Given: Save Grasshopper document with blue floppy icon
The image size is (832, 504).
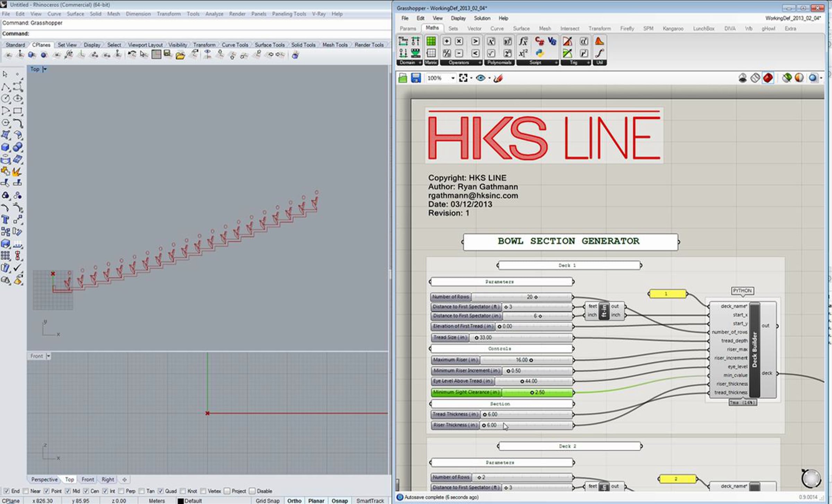Looking at the screenshot, I should [x=416, y=78].
